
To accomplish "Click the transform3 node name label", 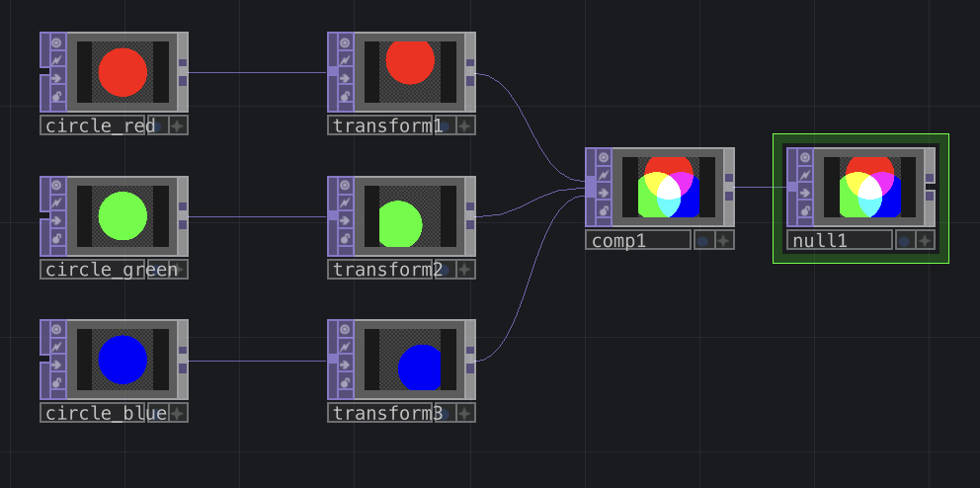I will [x=387, y=412].
